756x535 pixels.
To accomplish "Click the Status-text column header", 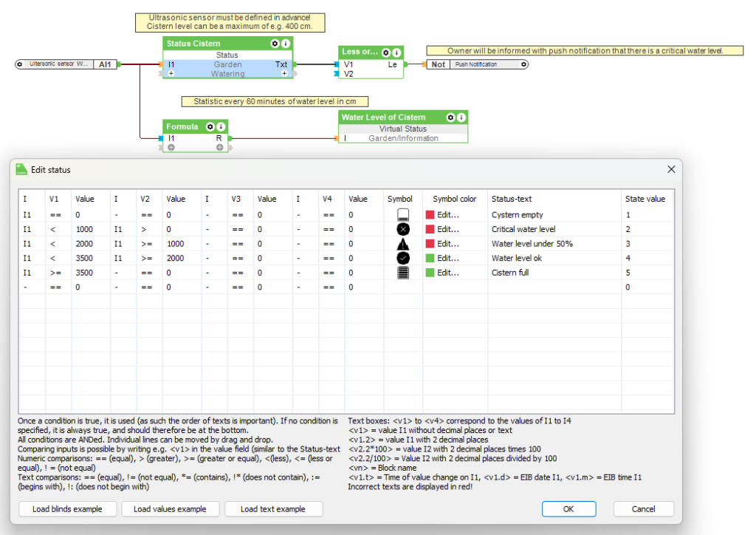I will (512, 199).
